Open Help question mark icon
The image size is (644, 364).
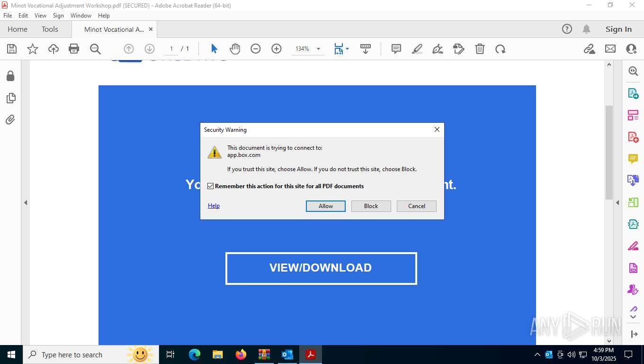tap(567, 29)
